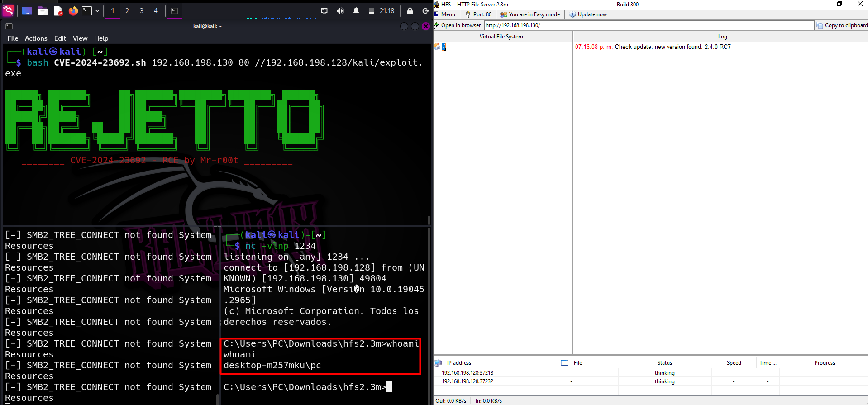
Task: Select the terminal window in the panel task list
Action: (175, 11)
